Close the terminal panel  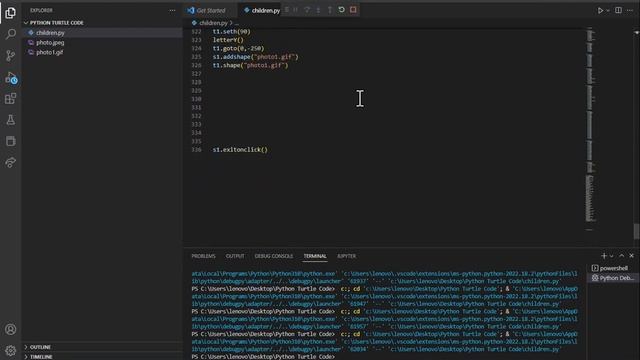pos(631,256)
